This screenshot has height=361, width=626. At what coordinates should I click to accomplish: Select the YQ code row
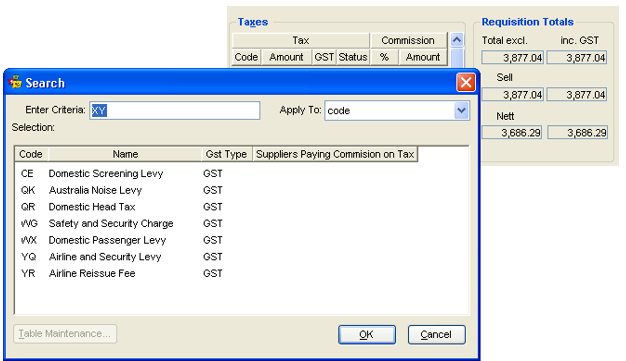pos(28,257)
